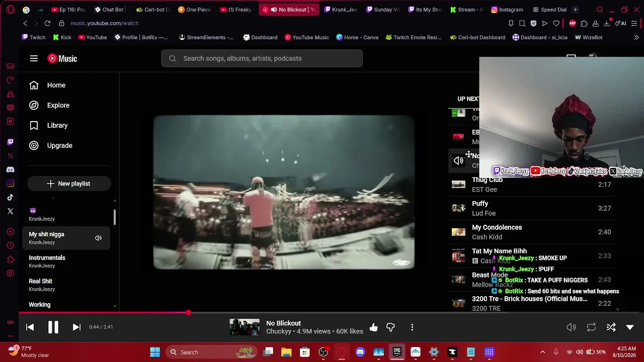
Task: Select the Beast Mode queue thumbnail
Action: point(458,280)
